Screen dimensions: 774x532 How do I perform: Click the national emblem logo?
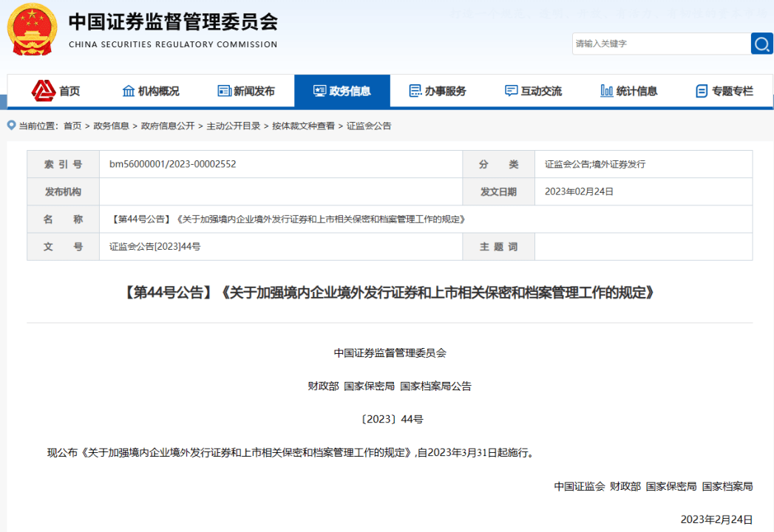pos(32,29)
